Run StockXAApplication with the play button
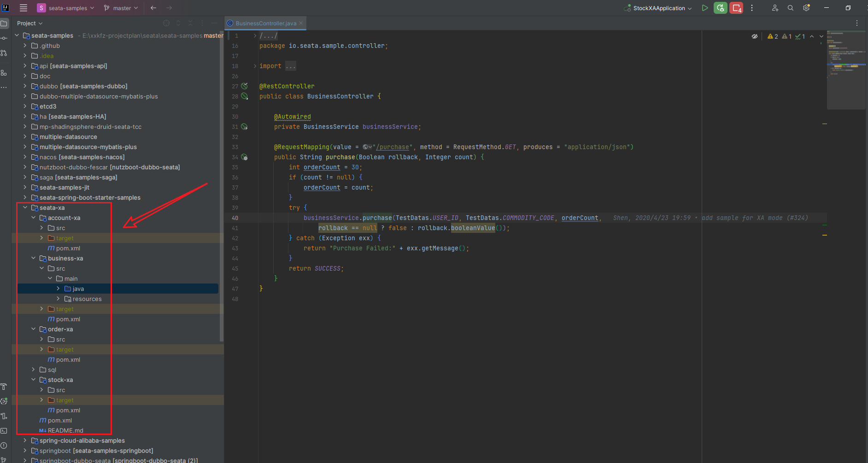Viewport: 868px width, 463px height. (705, 8)
